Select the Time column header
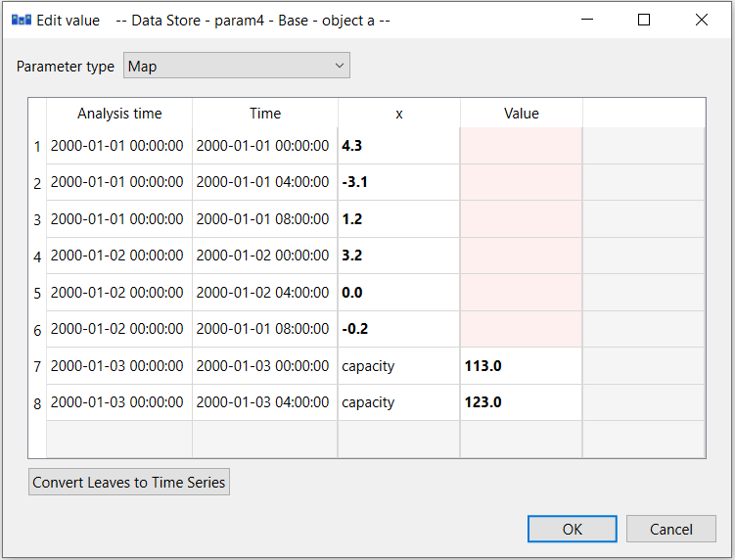This screenshot has height=560, width=735. tap(265, 113)
